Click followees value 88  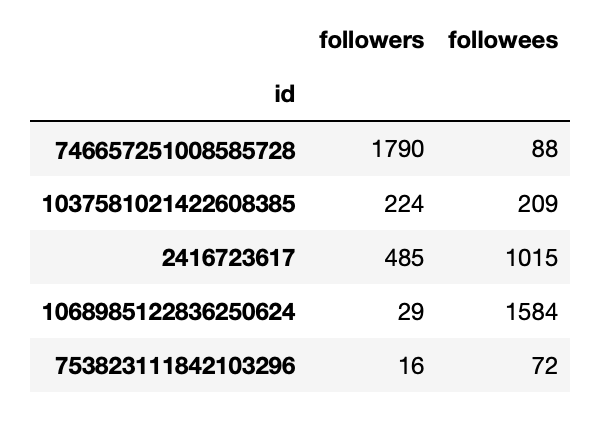545,150
